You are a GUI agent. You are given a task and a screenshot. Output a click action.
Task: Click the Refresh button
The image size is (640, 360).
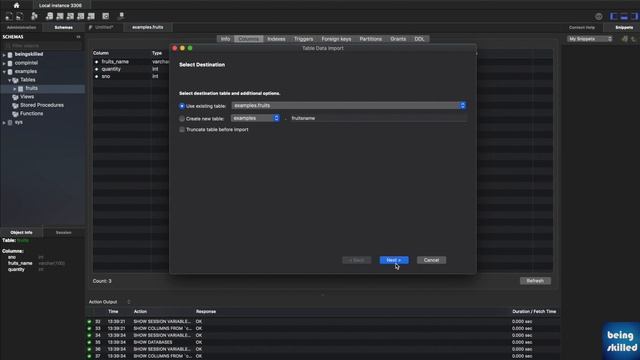[535, 281]
